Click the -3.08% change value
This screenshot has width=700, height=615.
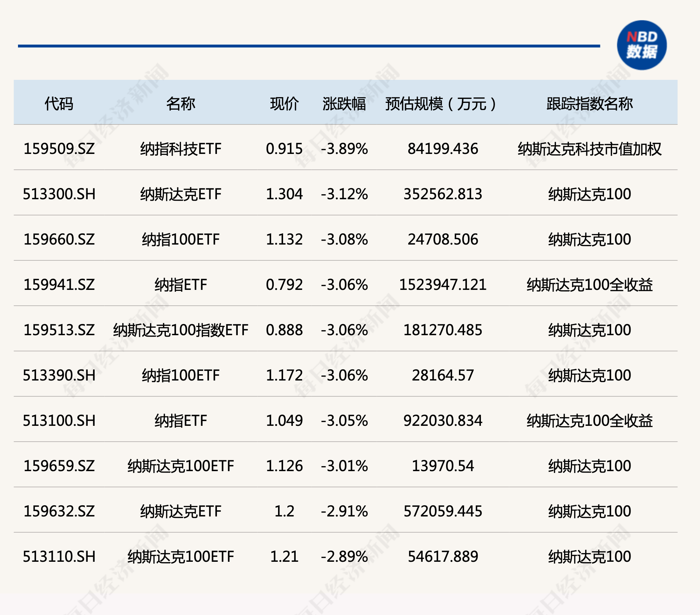[x=344, y=240]
